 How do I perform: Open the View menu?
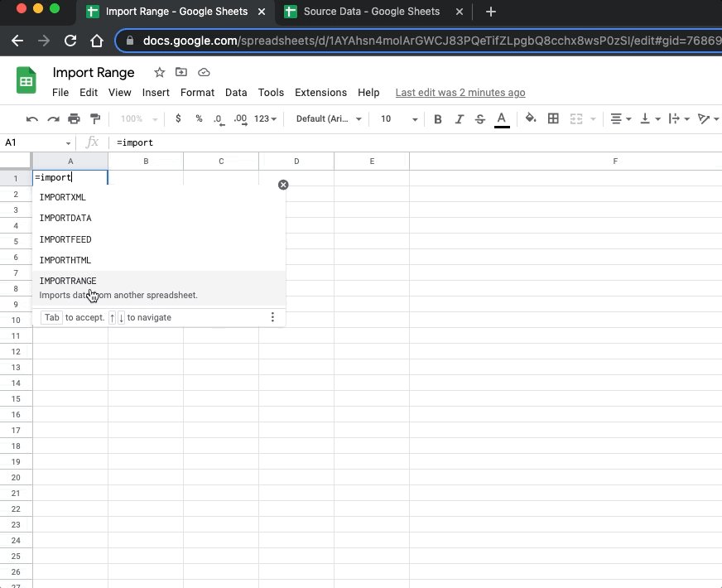120,93
